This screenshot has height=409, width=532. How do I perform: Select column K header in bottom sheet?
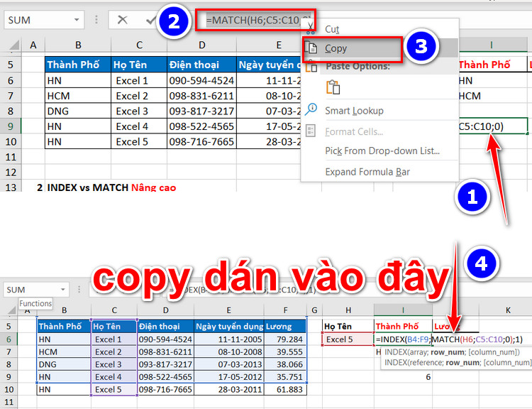click(x=508, y=310)
